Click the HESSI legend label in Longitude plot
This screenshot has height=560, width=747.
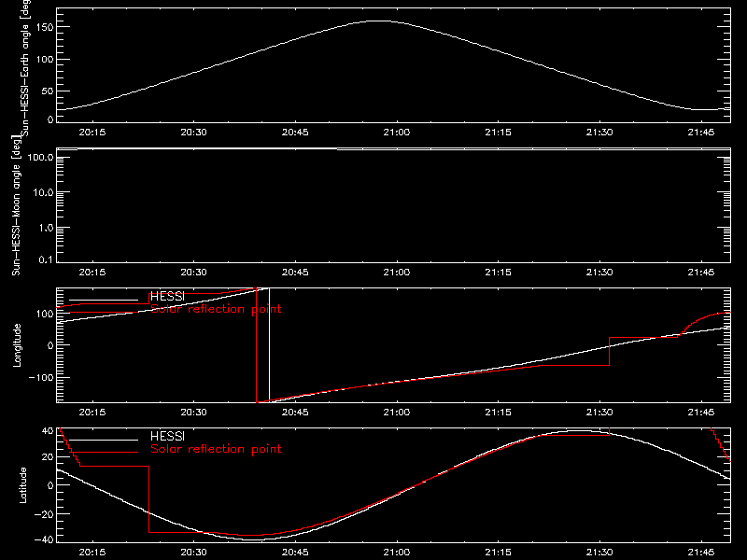[x=167, y=296]
